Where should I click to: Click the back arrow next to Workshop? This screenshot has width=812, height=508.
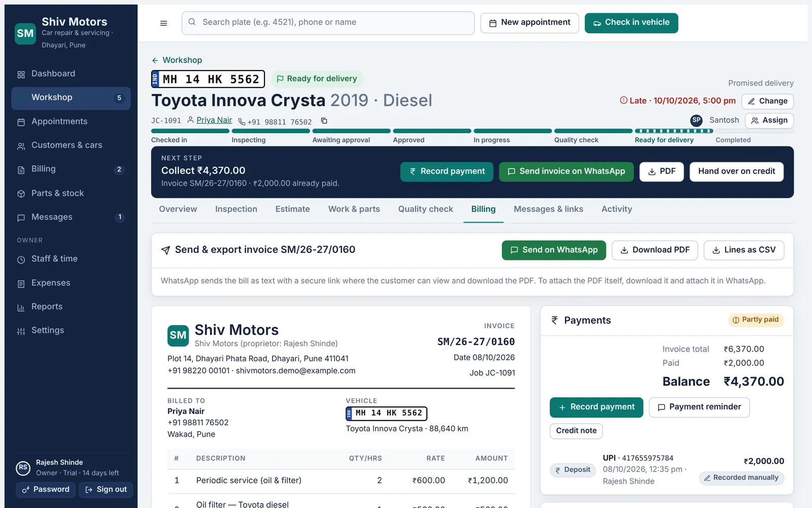(x=155, y=60)
